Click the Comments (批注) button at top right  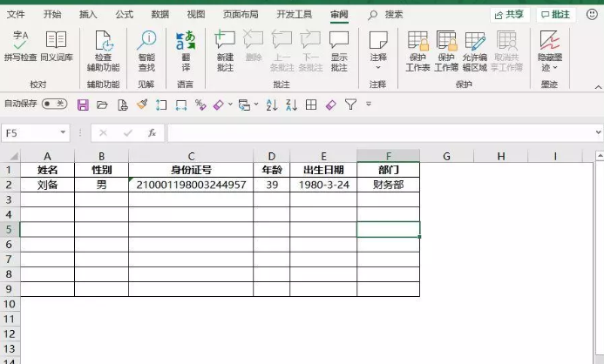(555, 15)
